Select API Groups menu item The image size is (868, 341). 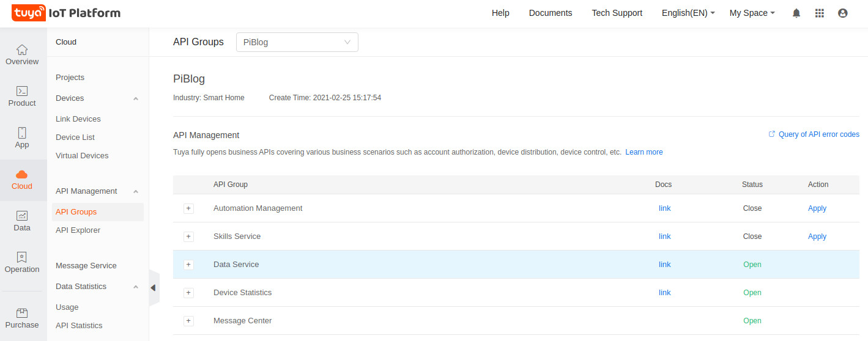point(98,212)
